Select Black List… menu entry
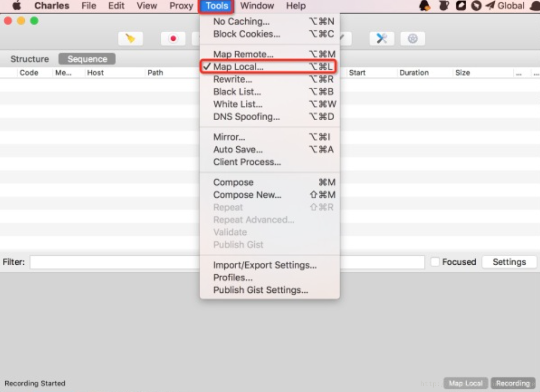 (x=270, y=92)
